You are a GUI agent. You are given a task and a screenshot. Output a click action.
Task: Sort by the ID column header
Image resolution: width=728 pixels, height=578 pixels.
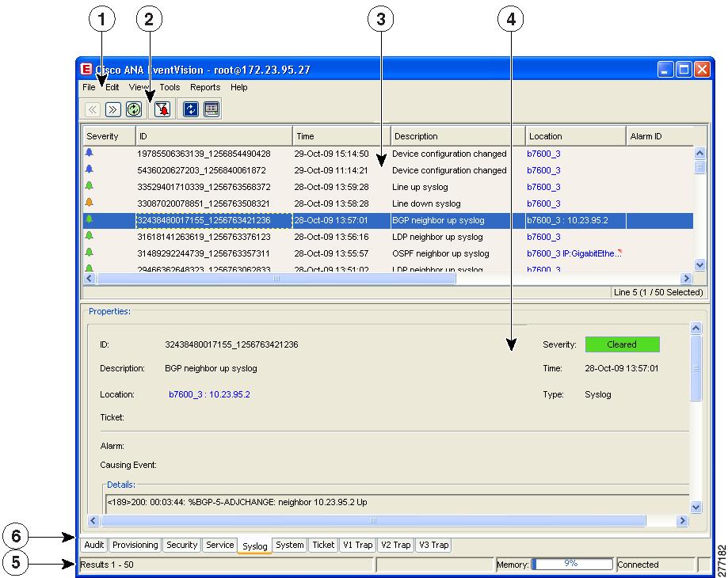[x=214, y=136]
